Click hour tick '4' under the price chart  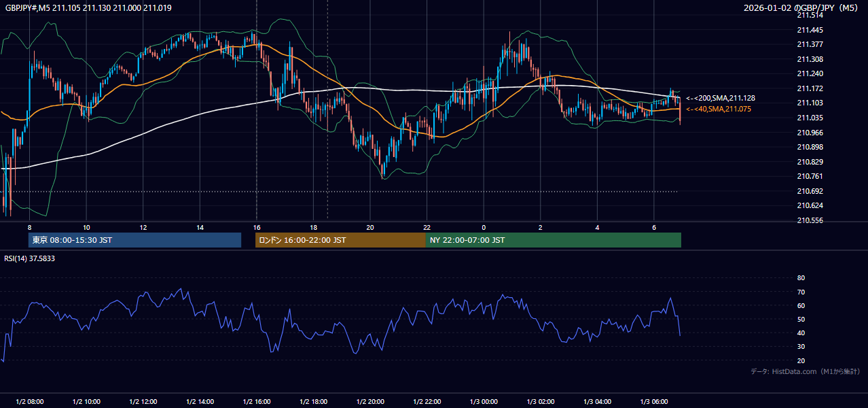597,227
